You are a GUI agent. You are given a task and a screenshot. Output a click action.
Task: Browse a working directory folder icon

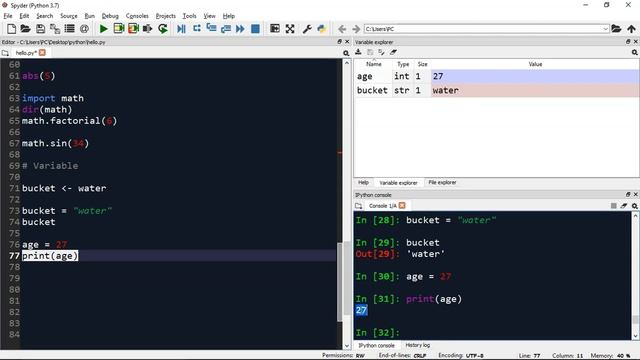(x=616, y=29)
